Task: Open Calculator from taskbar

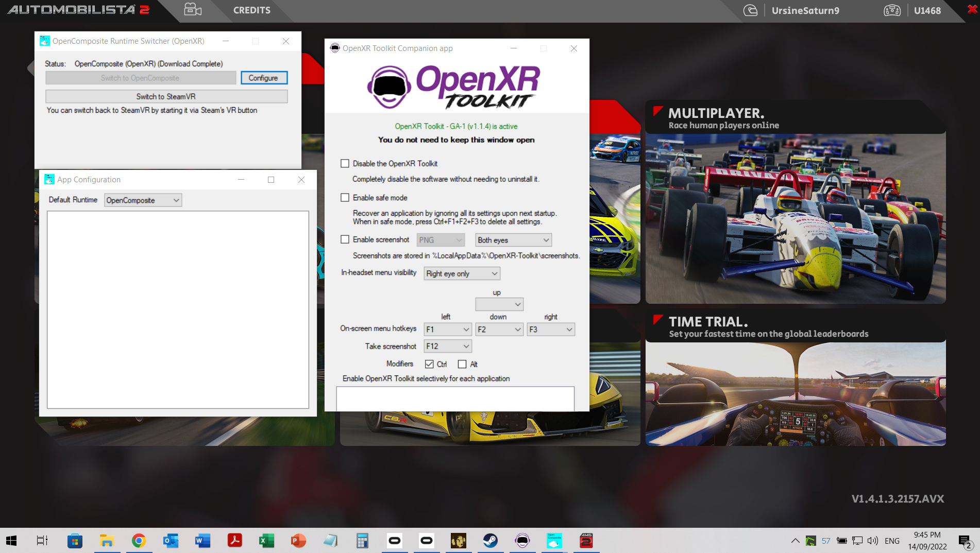Action: point(362,541)
